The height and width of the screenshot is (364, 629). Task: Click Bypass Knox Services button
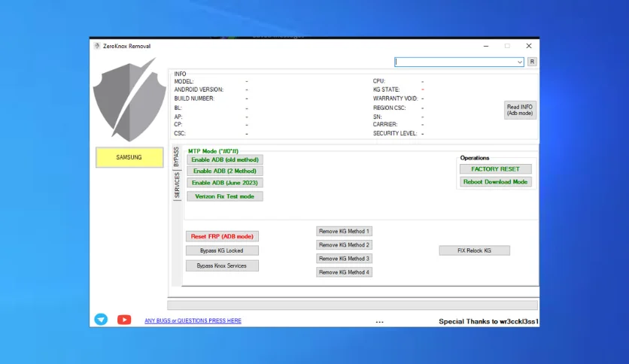click(222, 265)
